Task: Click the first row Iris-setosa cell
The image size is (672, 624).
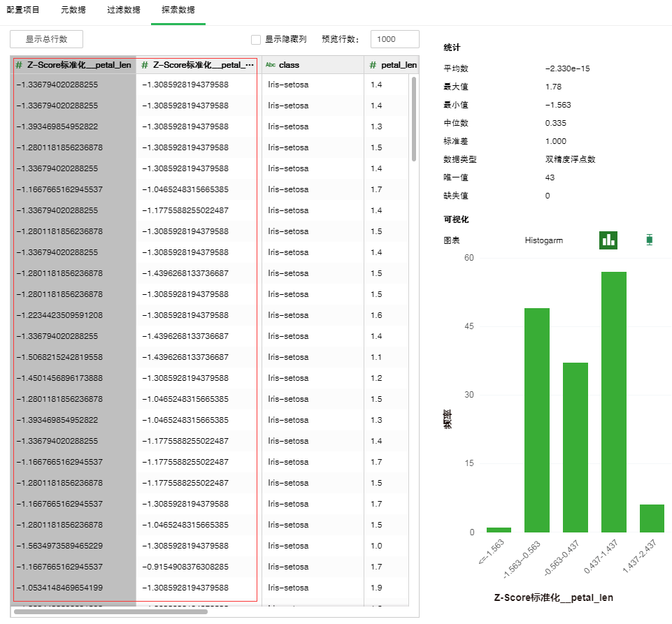Action: coord(288,85)
